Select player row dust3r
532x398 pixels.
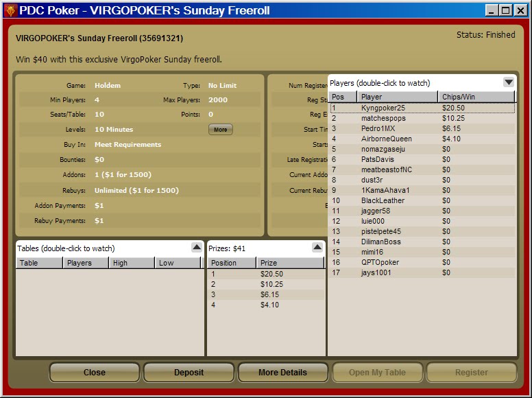(x=422, y=180)
